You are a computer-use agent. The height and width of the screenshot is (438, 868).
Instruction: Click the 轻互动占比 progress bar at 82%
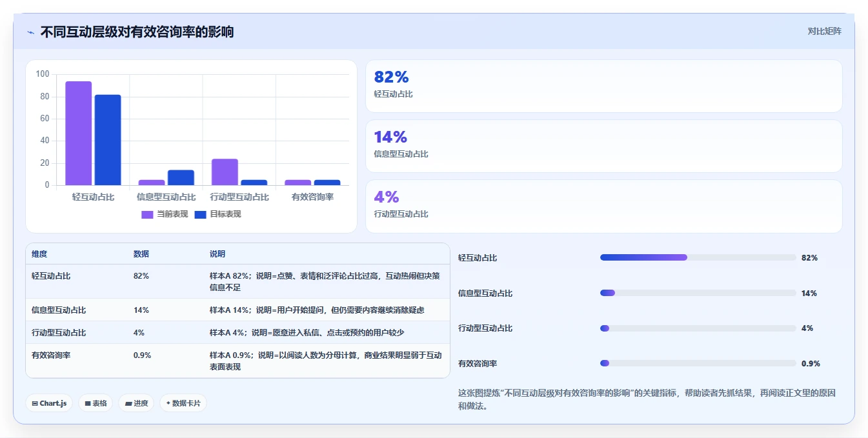pos(698,257)
